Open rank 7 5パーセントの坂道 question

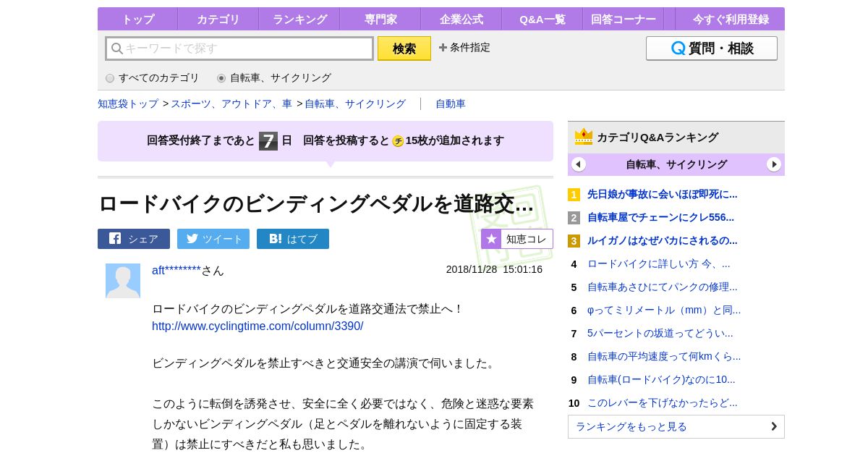click(x=660, y=333)
